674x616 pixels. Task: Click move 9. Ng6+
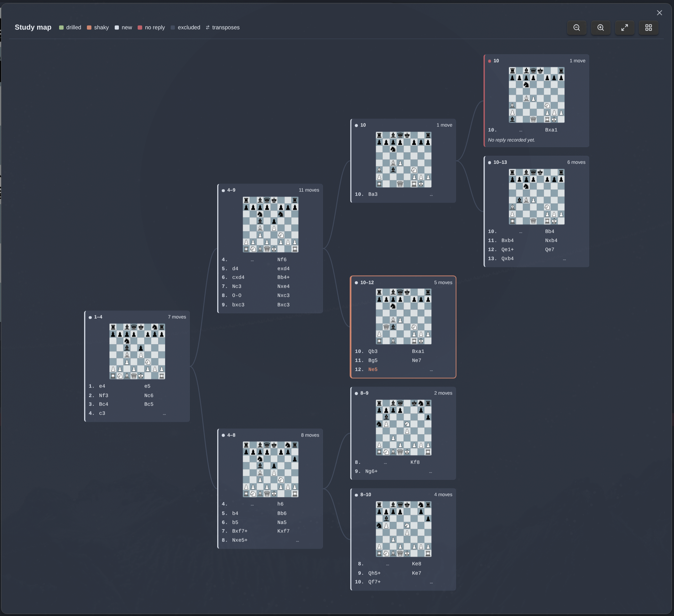[372, 471]
